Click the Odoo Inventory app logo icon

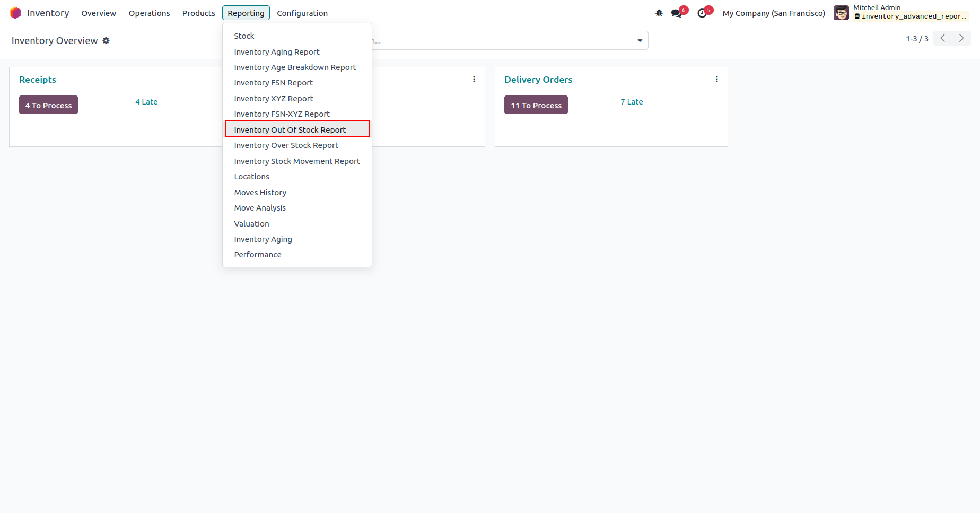[x=15, y=13]
